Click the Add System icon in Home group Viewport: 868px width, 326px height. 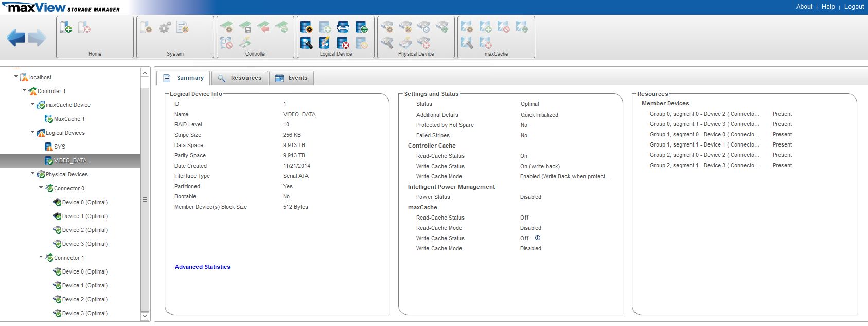tap(66, 27)
